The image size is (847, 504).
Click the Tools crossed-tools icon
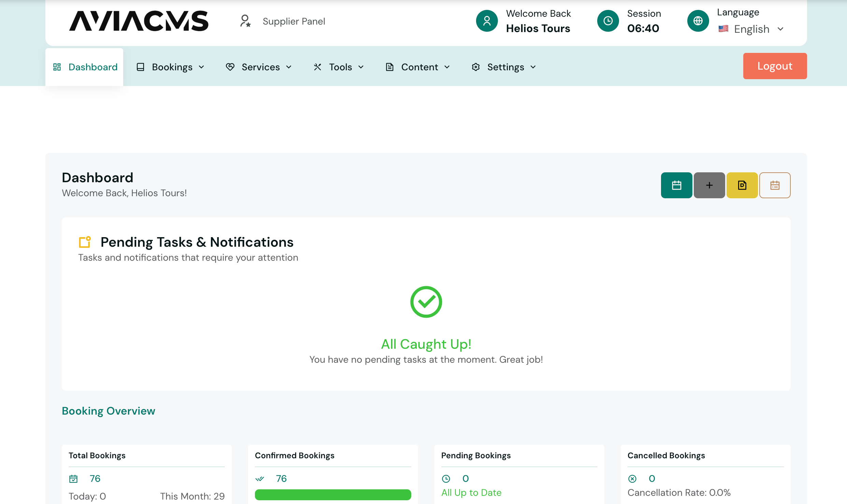click(x=317, y=67)
